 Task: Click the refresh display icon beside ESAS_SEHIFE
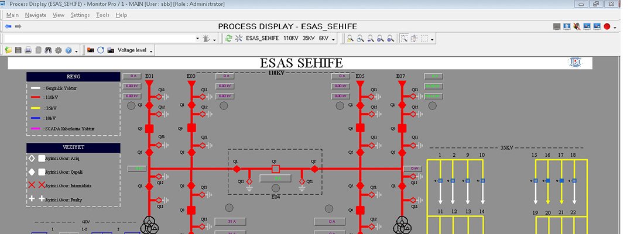tap(228, 39)
